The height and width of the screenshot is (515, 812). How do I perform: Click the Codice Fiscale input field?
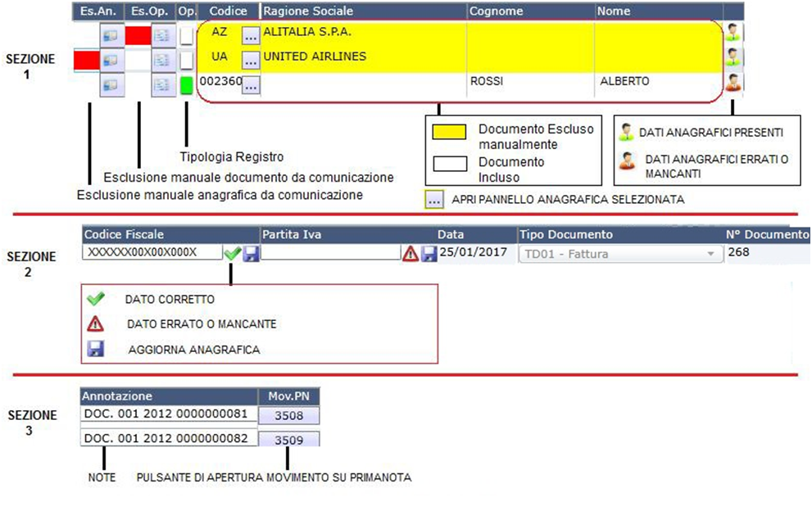coord(152,252)
